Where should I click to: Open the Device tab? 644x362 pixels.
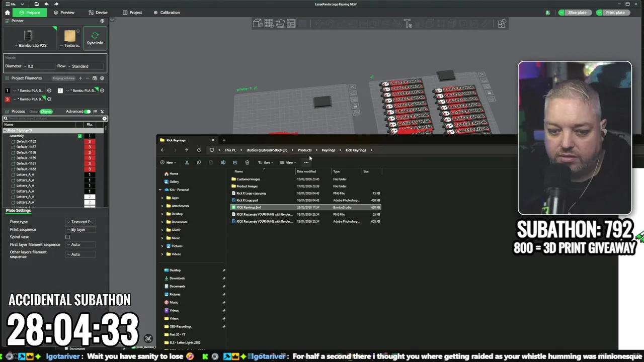coord(98,13)
